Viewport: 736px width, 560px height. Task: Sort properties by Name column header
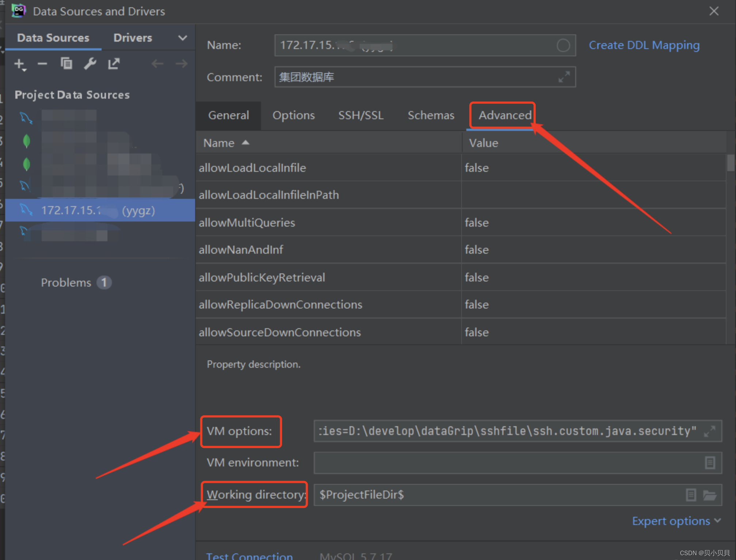pos(219,143)
